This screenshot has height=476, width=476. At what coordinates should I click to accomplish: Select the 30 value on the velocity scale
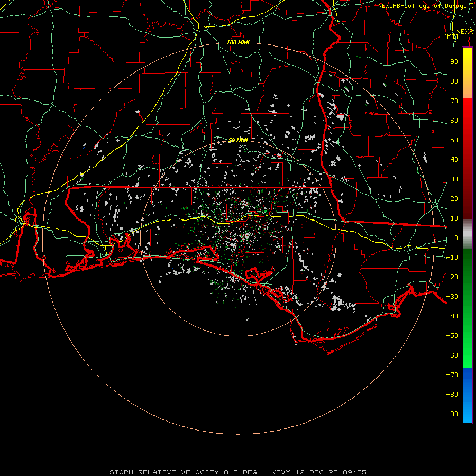click(454, 179)
